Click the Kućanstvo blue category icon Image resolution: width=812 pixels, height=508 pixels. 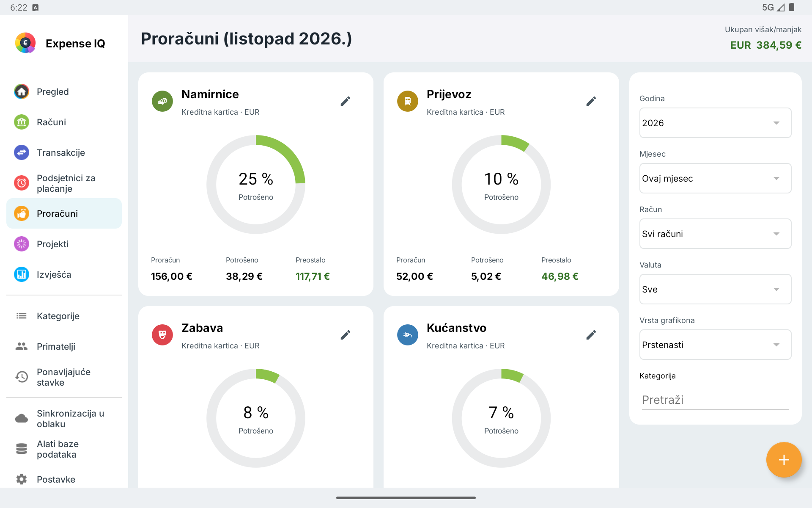coord(408,335)
